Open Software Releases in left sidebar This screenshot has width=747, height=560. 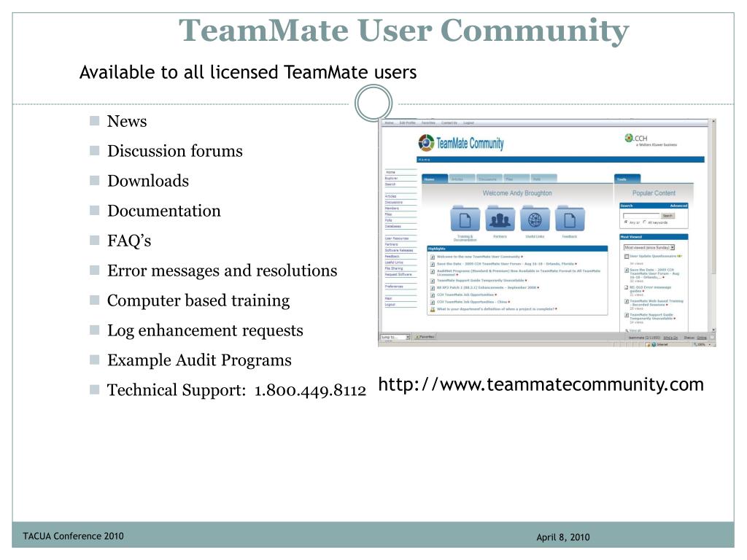pyautogui.click(x=399, y=251)
